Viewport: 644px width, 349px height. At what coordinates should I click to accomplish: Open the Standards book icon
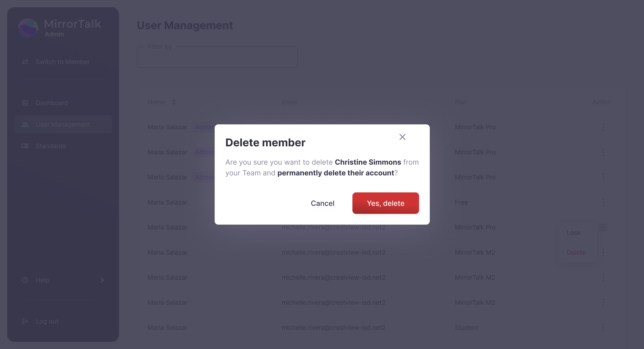pos(25,146)
